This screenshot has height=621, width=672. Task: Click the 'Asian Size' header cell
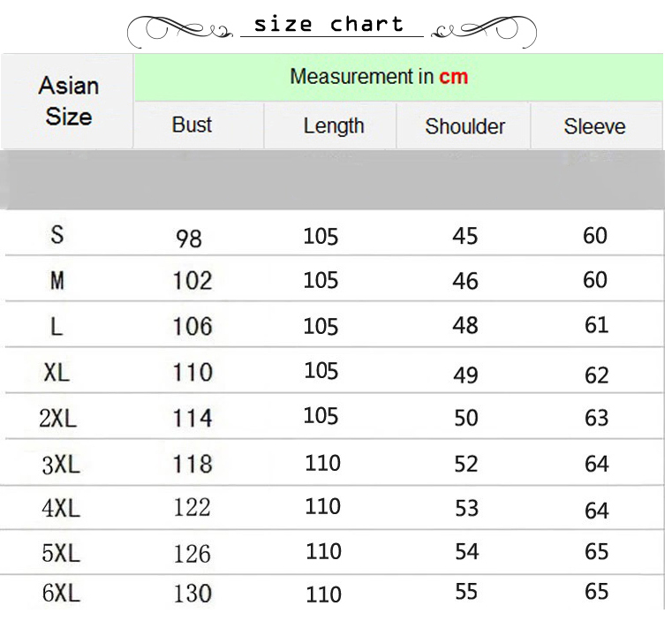point(68,101)
